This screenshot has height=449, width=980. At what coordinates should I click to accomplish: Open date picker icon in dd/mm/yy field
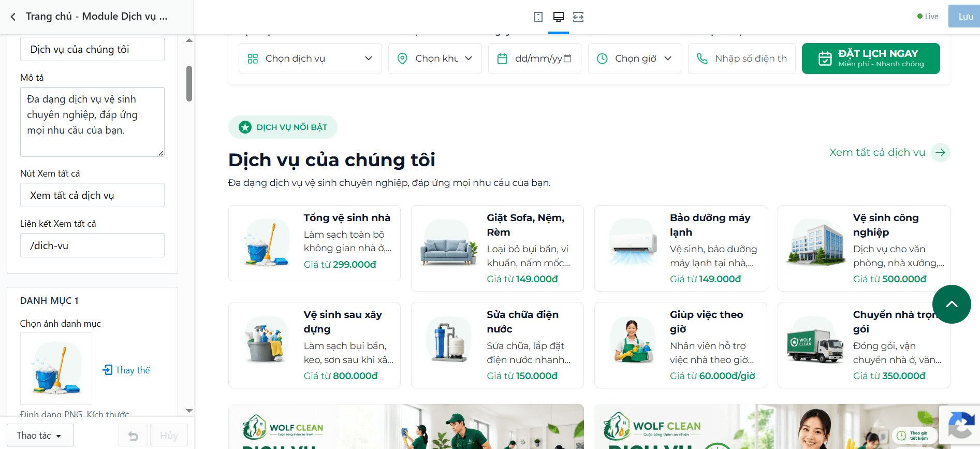[x=567, y=59]
